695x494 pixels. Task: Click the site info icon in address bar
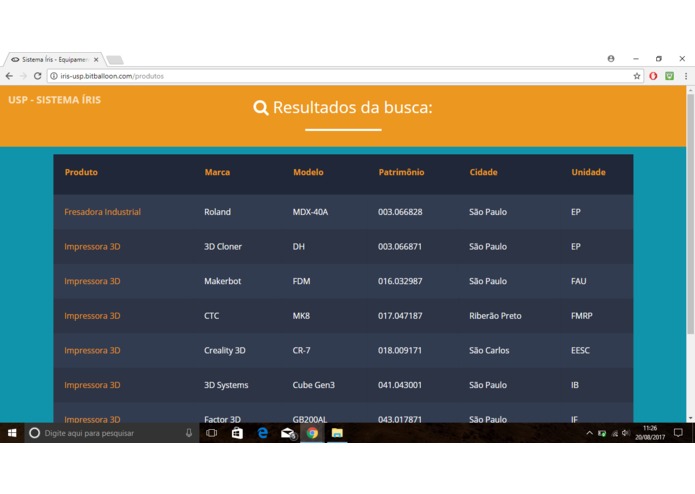(54, 76)
